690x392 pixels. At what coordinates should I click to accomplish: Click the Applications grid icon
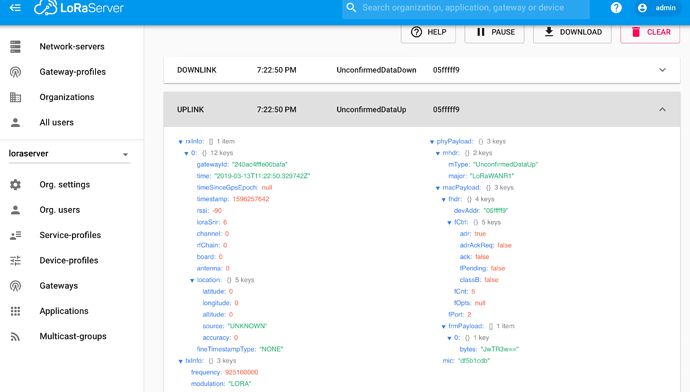[x=15, y=311]
